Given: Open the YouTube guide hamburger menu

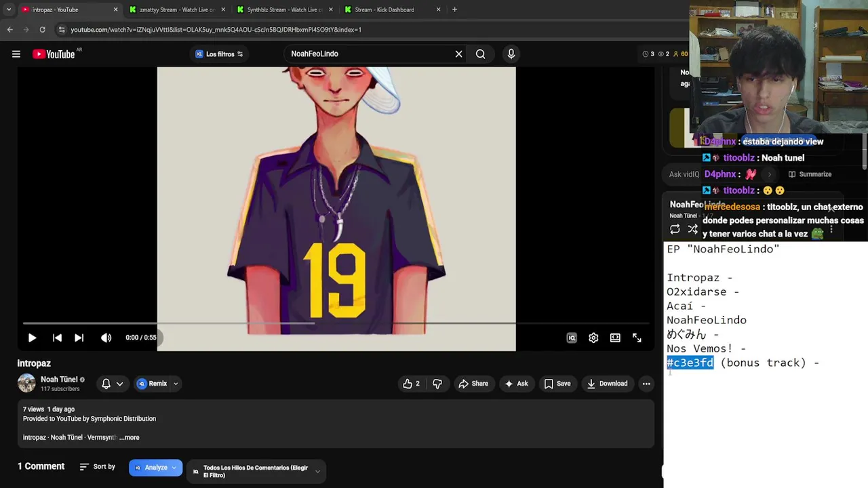Looking at the screenshot, I should pos(16,54).
